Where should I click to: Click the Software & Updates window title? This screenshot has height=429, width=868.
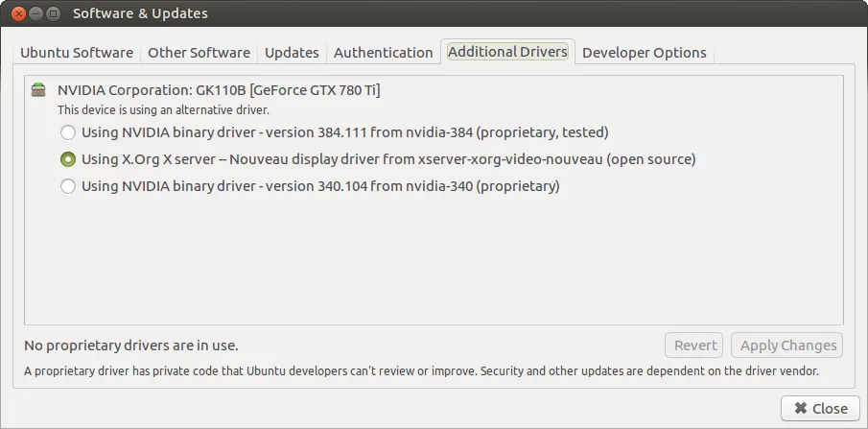point(141,13)
